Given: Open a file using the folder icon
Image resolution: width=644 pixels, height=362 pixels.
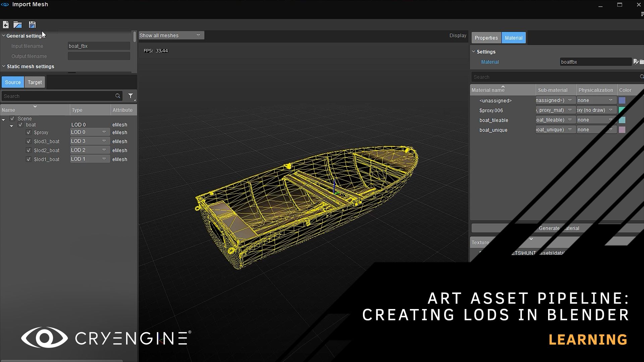Looking at the screenshot, I should [17, 24].
